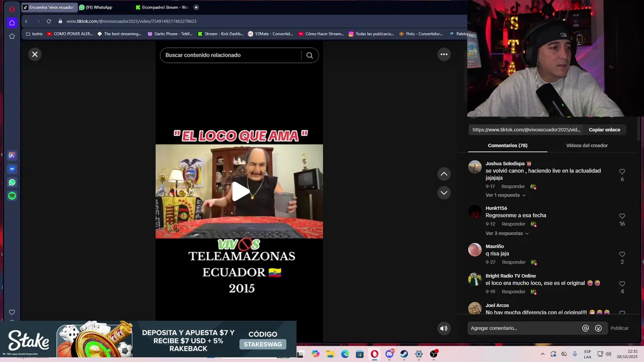
Task: Switch to 'Comentarios (78)' tab
Action: [x=508, y=145]
